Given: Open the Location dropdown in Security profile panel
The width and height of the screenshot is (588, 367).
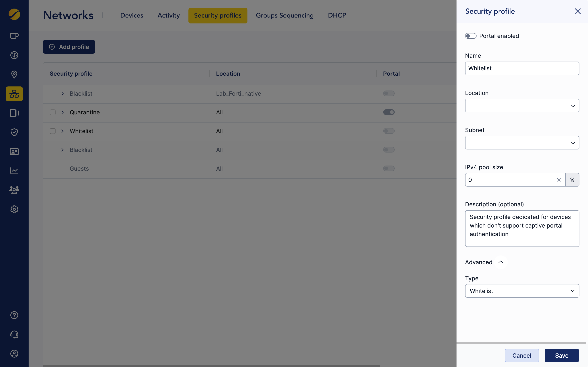Looking at the screenshot, I should (x=522, y=105).
